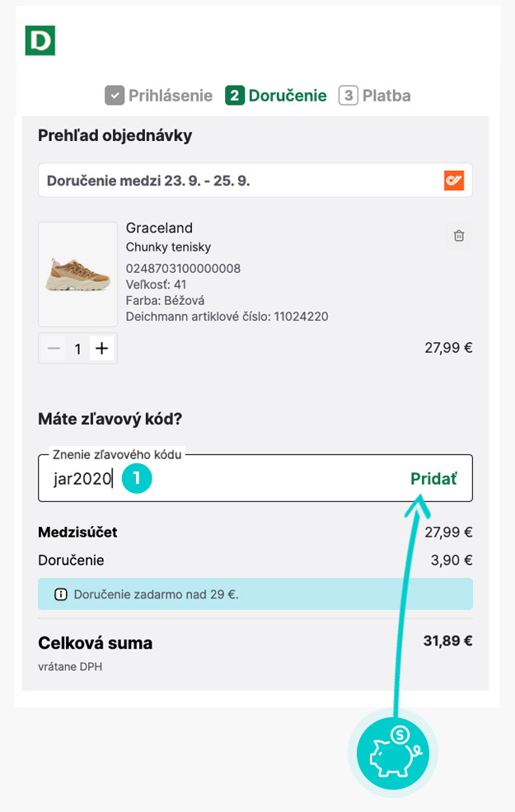
Task: Open the Chunky tenisky shoe thumbnail
Action: [x=77, y=275]
